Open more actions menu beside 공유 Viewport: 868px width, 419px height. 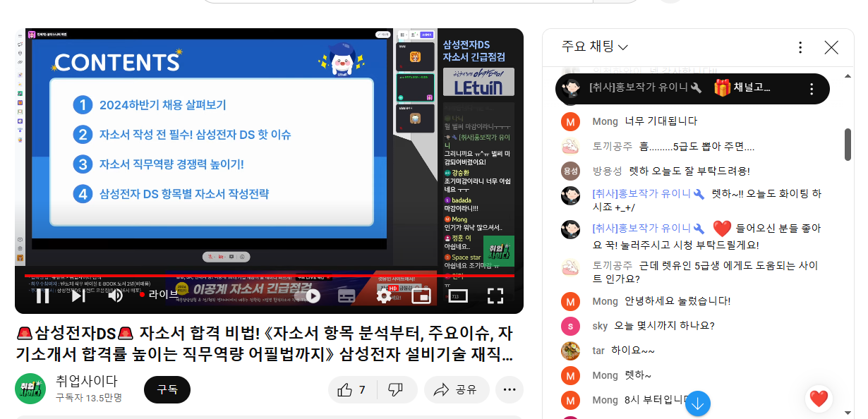[x=509, y=390]
